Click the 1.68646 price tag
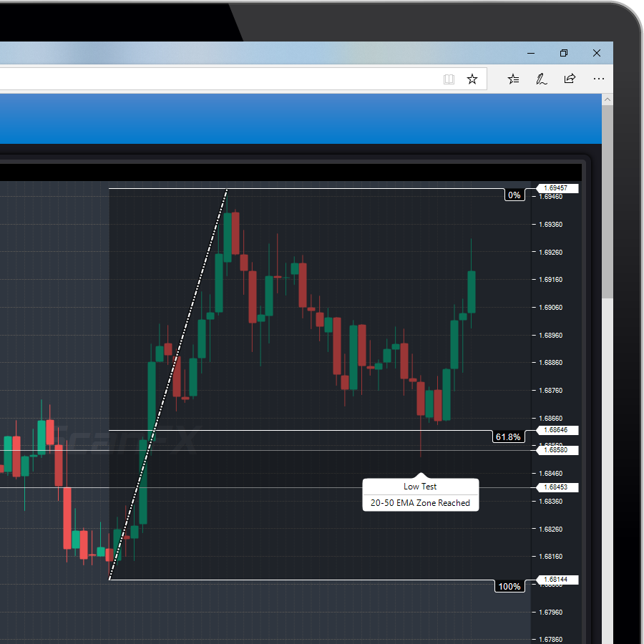 pyautogui.click(x=556, y=430)
